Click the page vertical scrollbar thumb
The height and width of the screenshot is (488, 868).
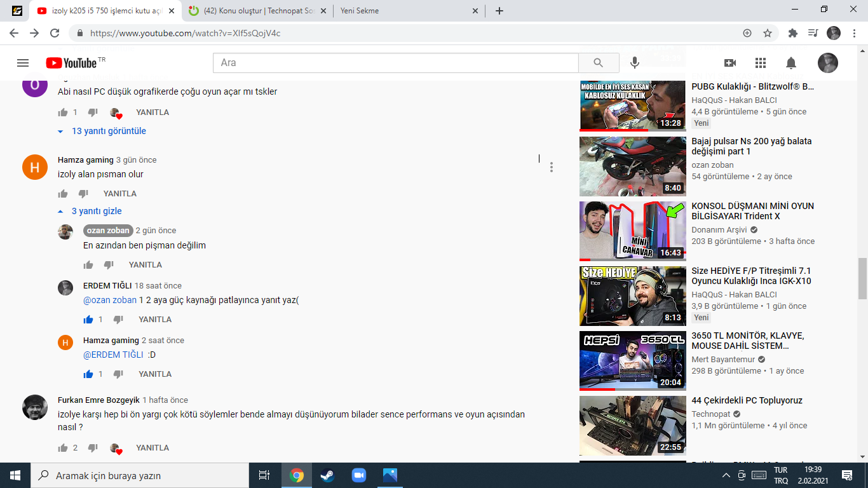862,278
